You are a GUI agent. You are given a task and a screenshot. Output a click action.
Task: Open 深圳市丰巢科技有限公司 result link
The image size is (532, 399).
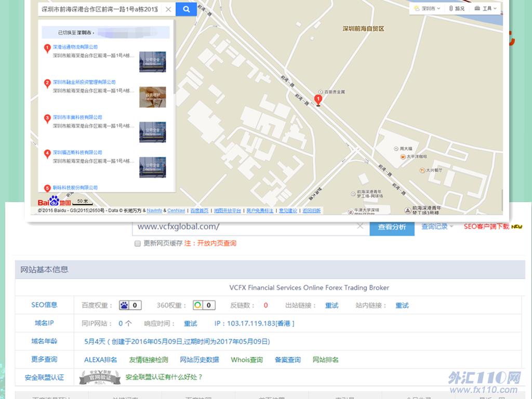pyautogui.click(x=77, y=117)
